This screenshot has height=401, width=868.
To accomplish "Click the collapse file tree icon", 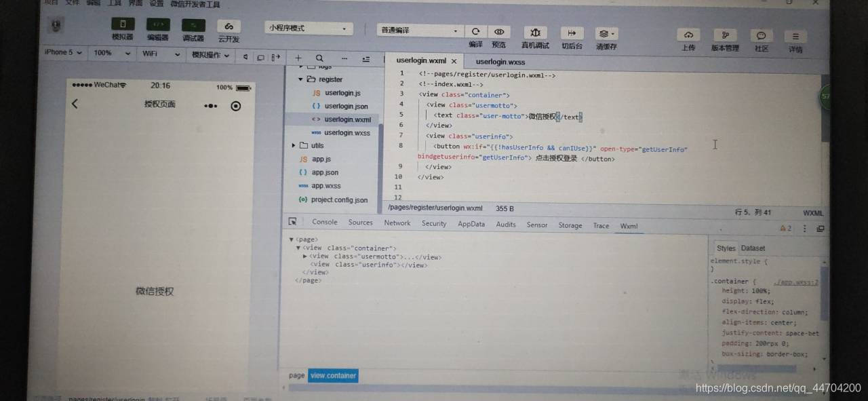I will [366, 60].
